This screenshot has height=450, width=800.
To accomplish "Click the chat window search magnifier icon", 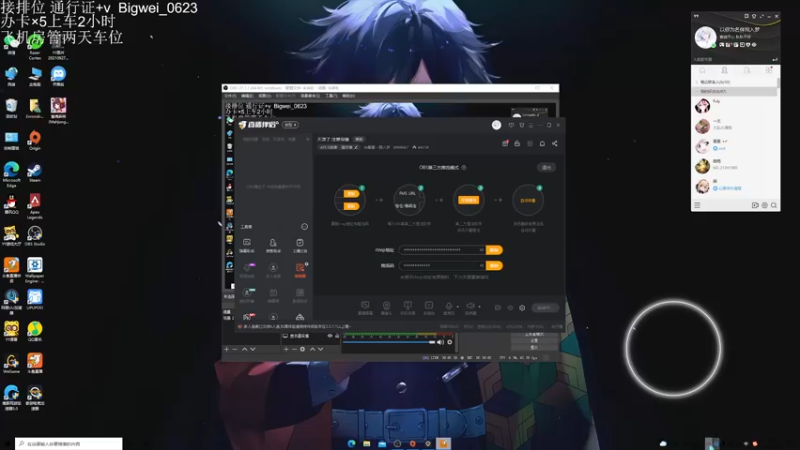I will (x=774, y=205).
